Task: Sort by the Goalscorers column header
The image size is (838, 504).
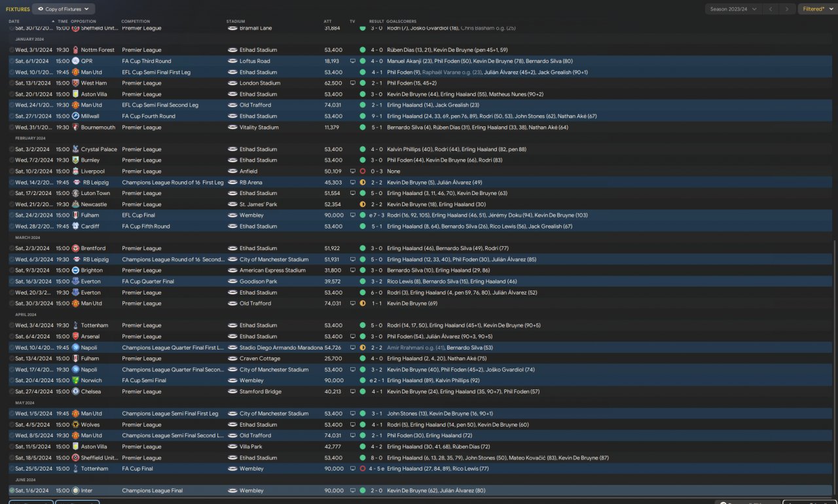Action: [x=401, y=21]
